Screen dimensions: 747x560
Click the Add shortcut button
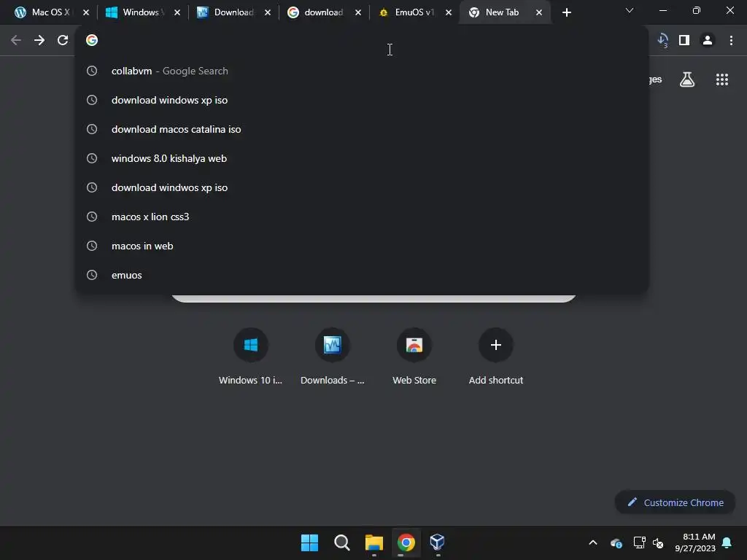(496, 356)
